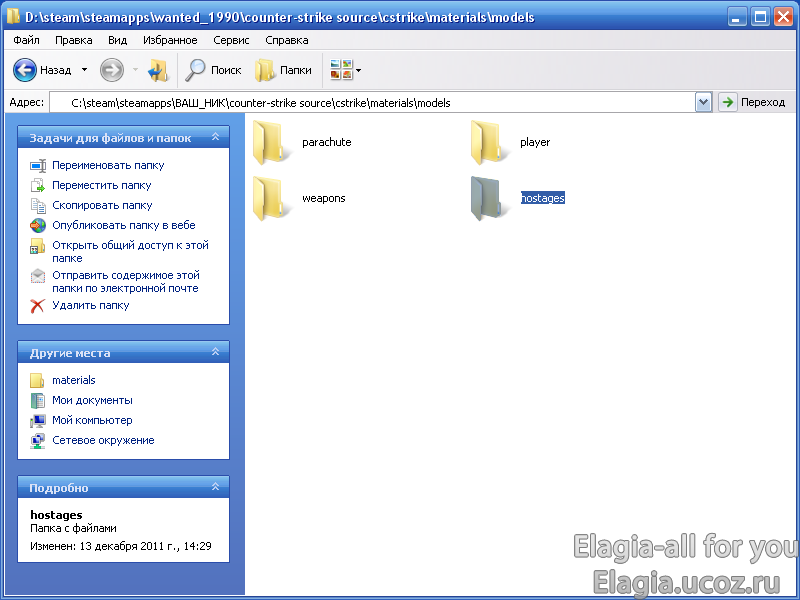
Task: Select the hostages folder icon
Action: click(x=488, y=198)
